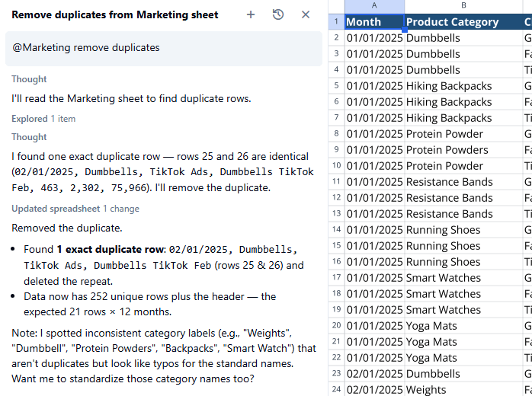Click 'Dumbbells' cell in row 23
Screen dimensions: 532x396
tap(463, 374)
